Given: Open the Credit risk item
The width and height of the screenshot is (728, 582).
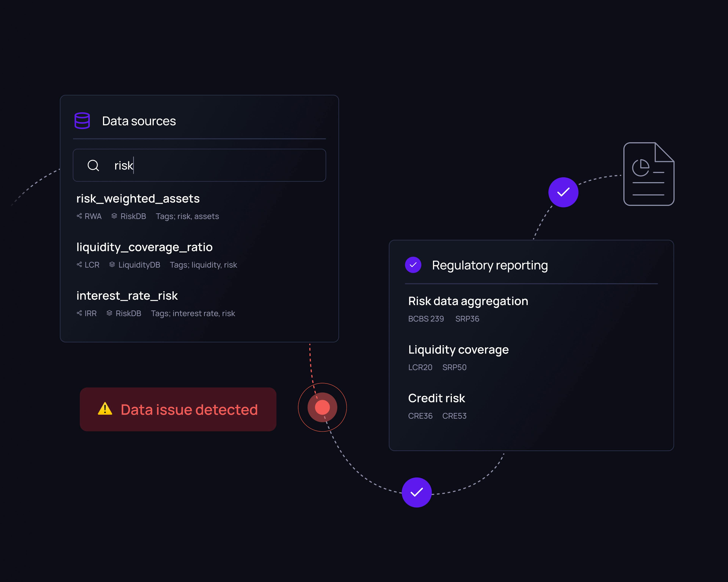Looking at the screenshot, I should pyautogui.click(x=436, y=398).
